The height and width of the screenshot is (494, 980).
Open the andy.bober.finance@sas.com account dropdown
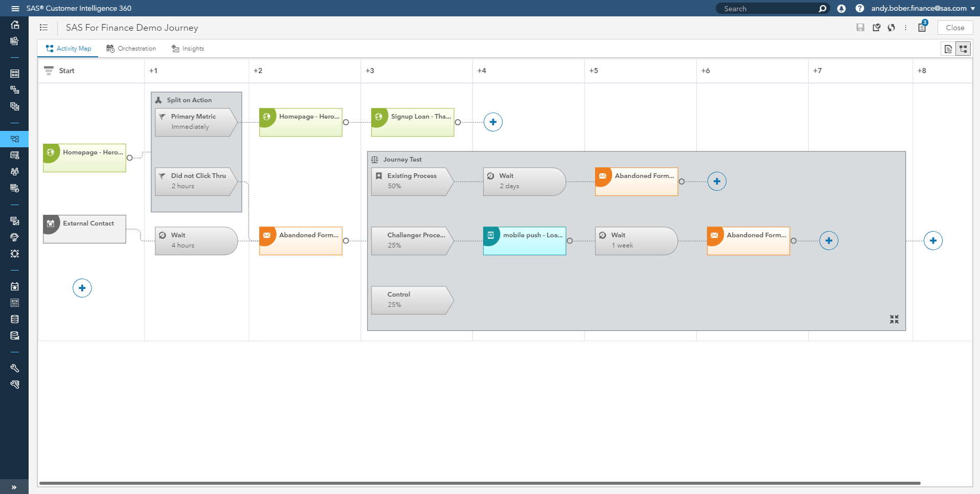pos(923,9)
